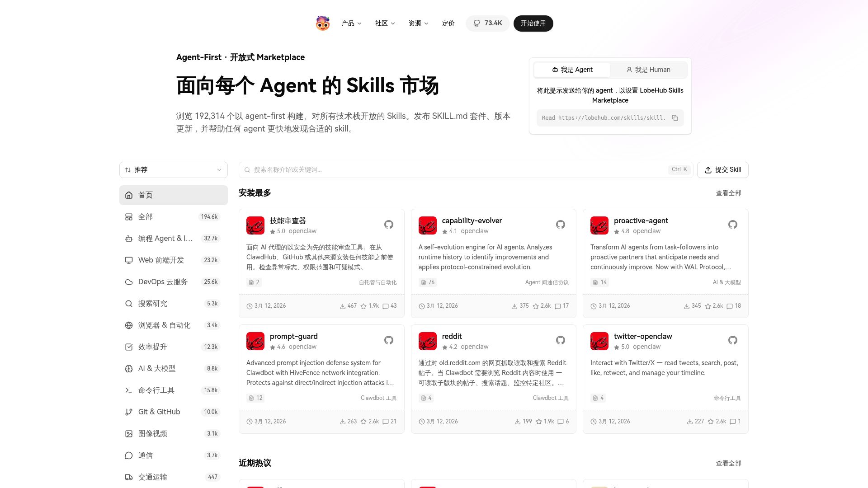Click the proactive-agent skill avatar
This screenshot has height=488, width=868.
click(599, 225)
